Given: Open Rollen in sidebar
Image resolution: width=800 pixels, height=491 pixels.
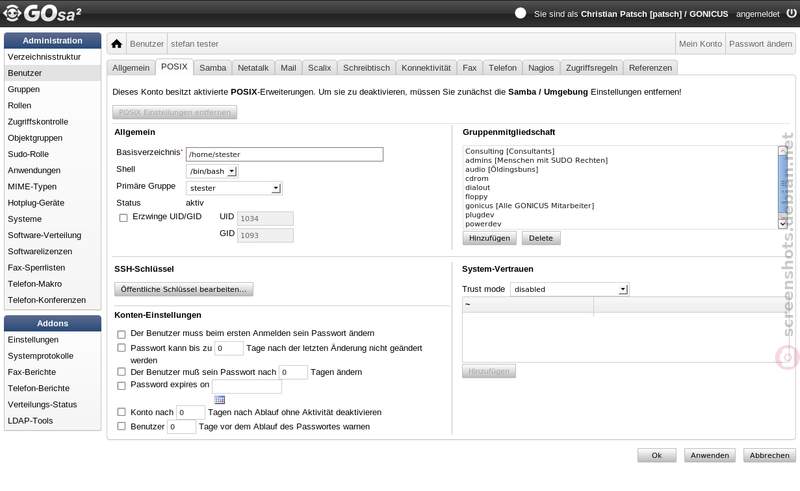Looking at the screenshot, I should (53, 106).
